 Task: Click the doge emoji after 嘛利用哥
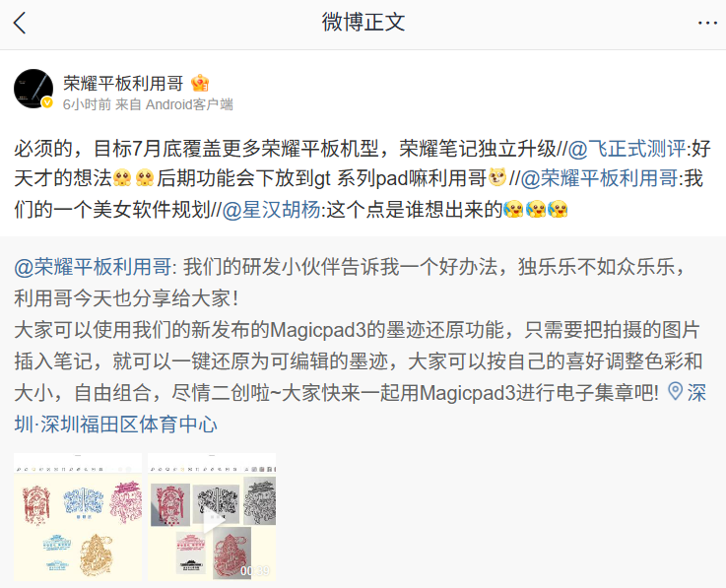(x=497, y=178)
